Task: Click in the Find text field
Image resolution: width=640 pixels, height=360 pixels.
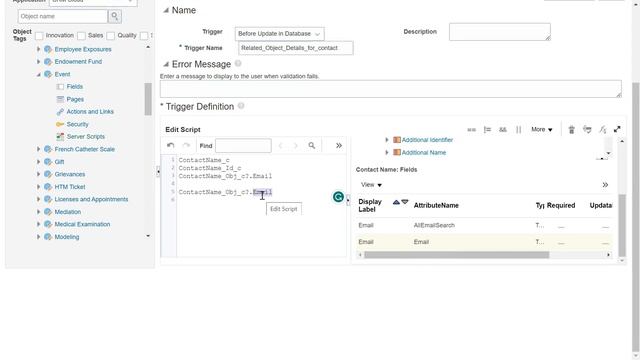Action: point(243,145)
